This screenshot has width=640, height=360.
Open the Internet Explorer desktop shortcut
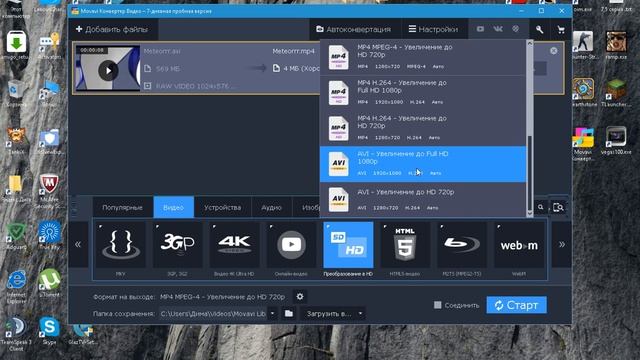16,286
